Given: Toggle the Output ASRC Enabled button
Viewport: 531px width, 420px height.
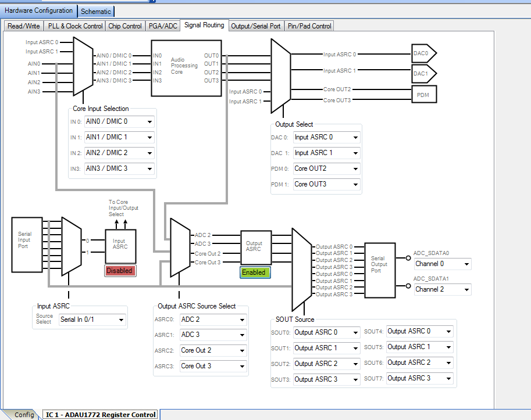Looking at the screenshot, I should [x=255, y=272].
